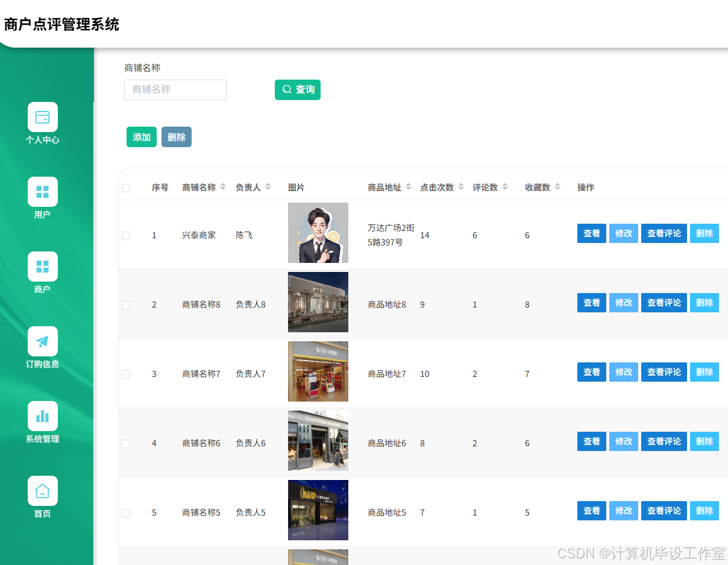Sort by 商铺名称 column arrows
The image size is (728, 565).
point(223,187)
